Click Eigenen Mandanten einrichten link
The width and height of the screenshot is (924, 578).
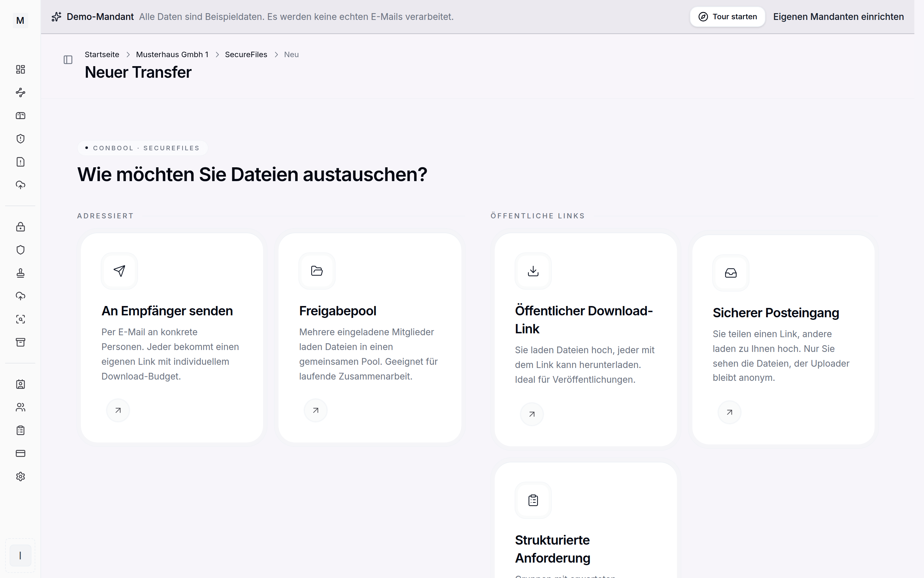[x=838, y=17]
